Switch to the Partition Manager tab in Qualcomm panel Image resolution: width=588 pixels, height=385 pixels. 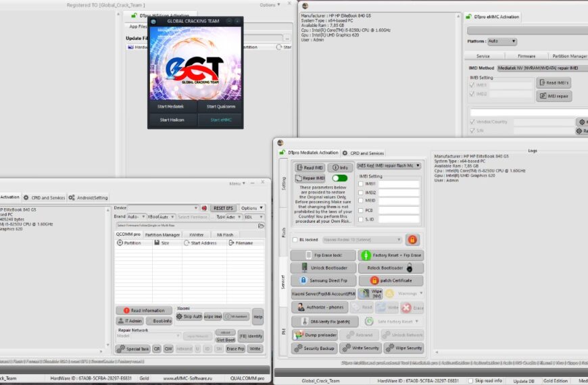tap(162, 234)
